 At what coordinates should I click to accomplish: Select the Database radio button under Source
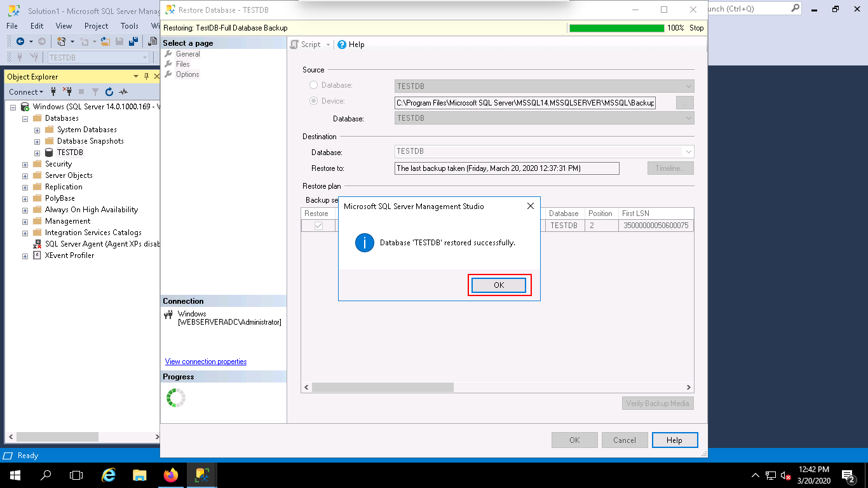(313, 85)
